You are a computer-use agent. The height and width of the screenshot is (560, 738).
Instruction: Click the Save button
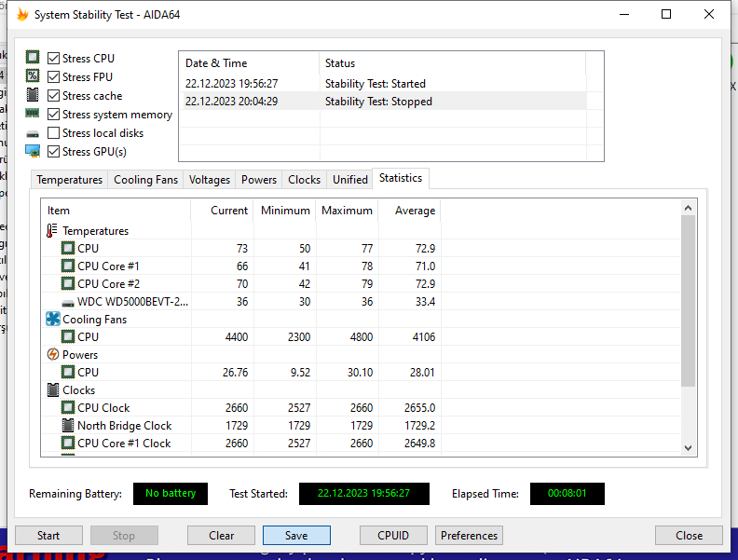296,536
